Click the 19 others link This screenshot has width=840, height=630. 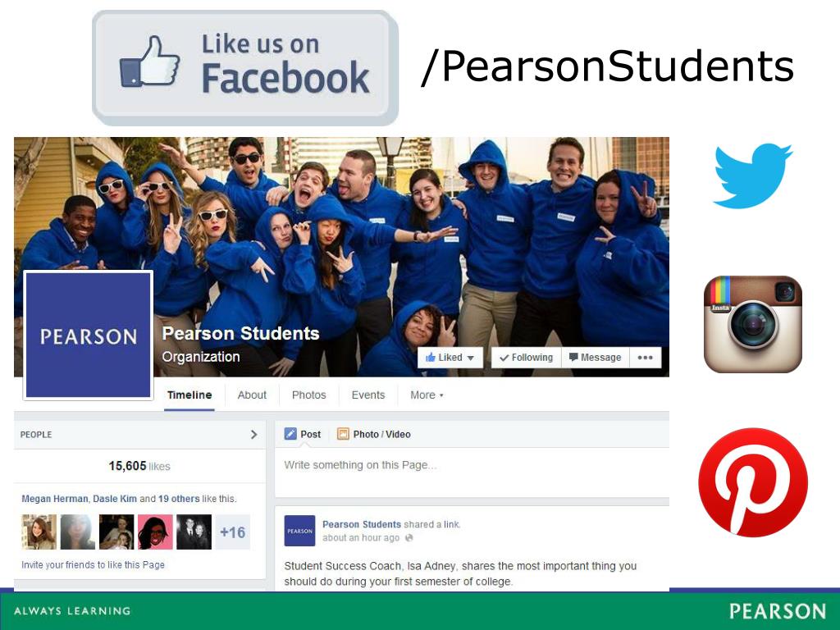[179, 499]
